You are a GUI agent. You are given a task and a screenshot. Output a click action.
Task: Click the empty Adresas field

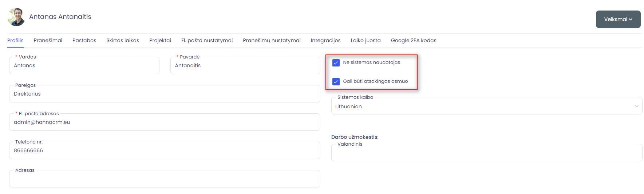pos(165,179)
